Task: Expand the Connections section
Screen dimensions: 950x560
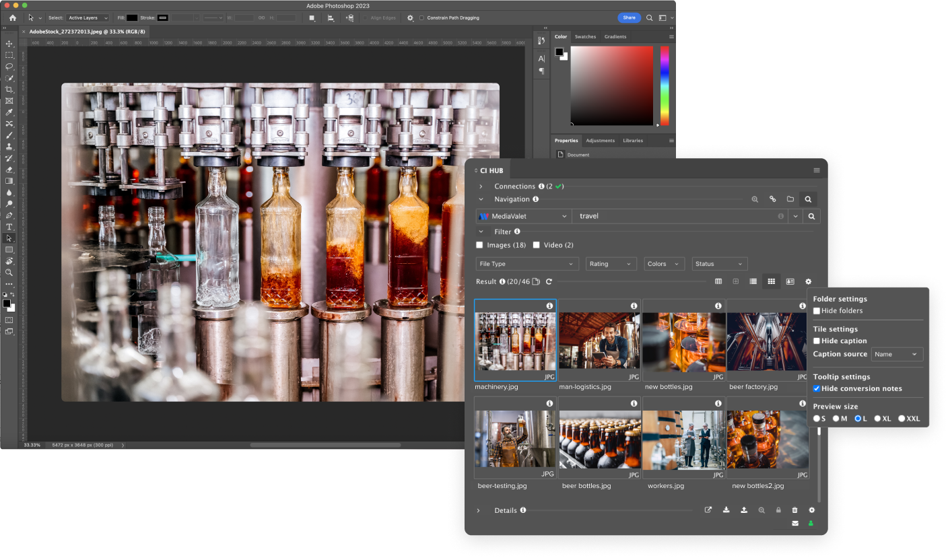Action: coord(481,186)
